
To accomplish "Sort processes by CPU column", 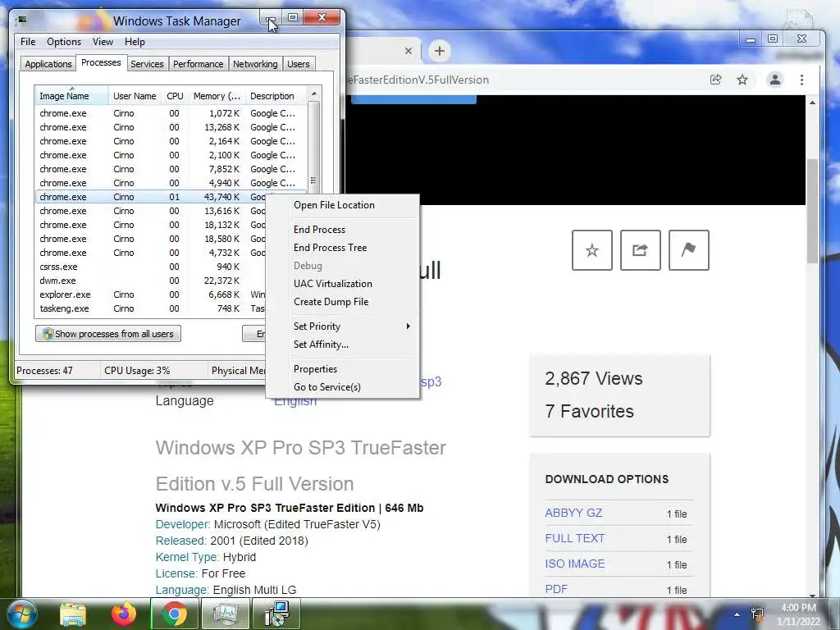I will coord(175,96).
